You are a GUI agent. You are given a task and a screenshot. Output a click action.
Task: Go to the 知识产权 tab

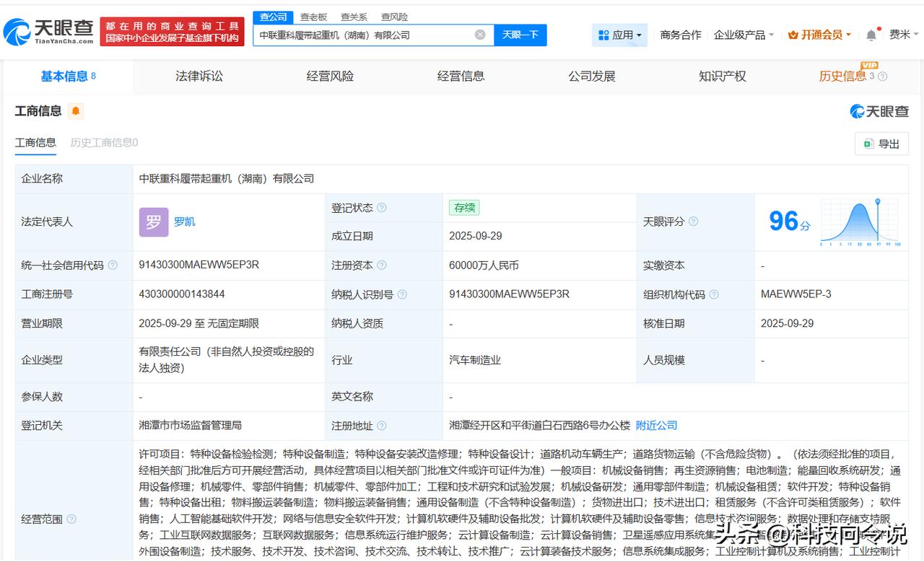tap(723, 76)
